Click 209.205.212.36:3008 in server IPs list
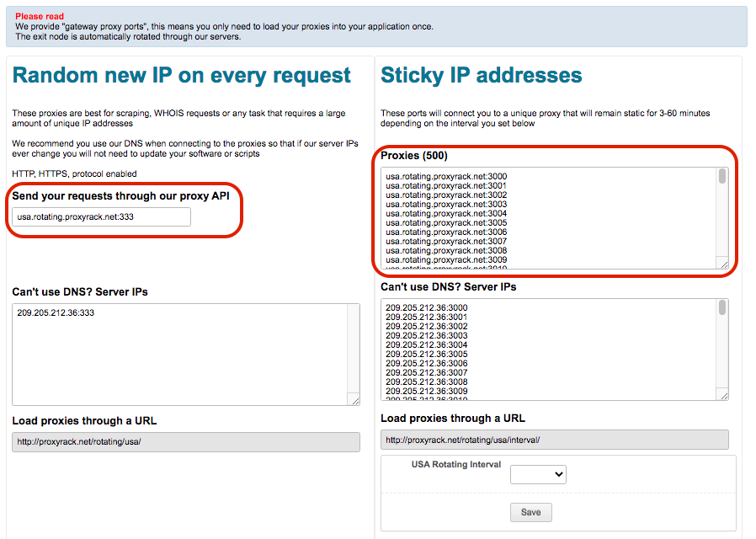This screenshot has width=756, height=539. 427,382
